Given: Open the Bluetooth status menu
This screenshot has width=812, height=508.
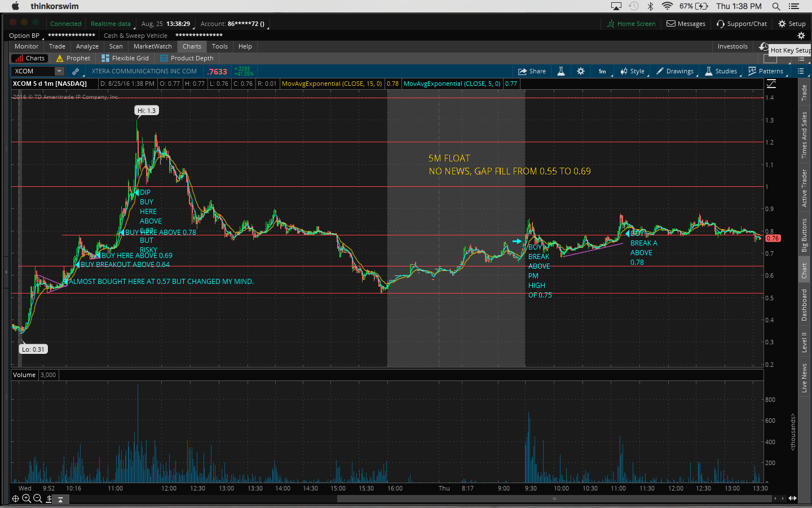Looking at the screenshot, I should [x=650, y=6].
